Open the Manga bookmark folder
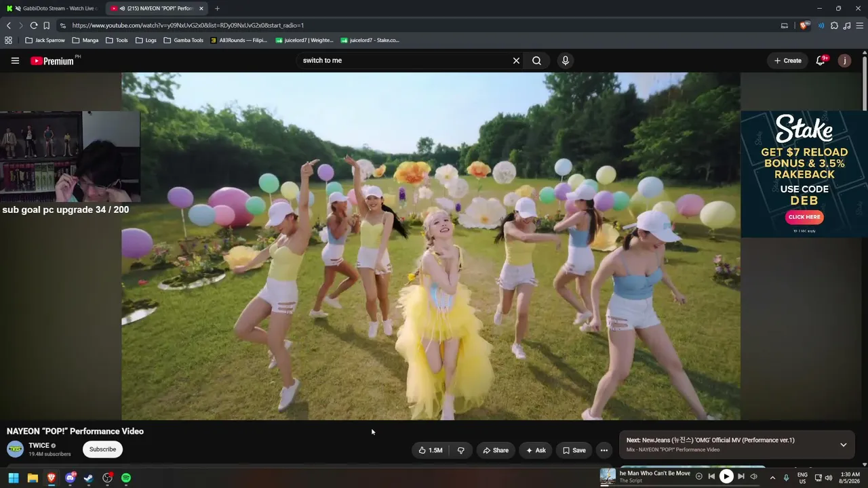The image size is (868, 488). pyautogui.click(x=85, y=40)
